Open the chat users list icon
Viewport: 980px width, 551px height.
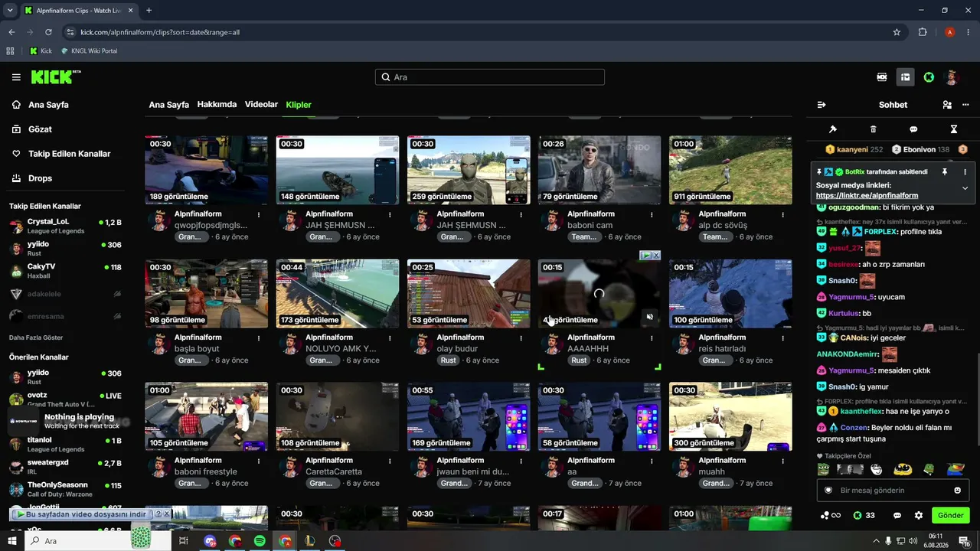[x=947, y=105]
